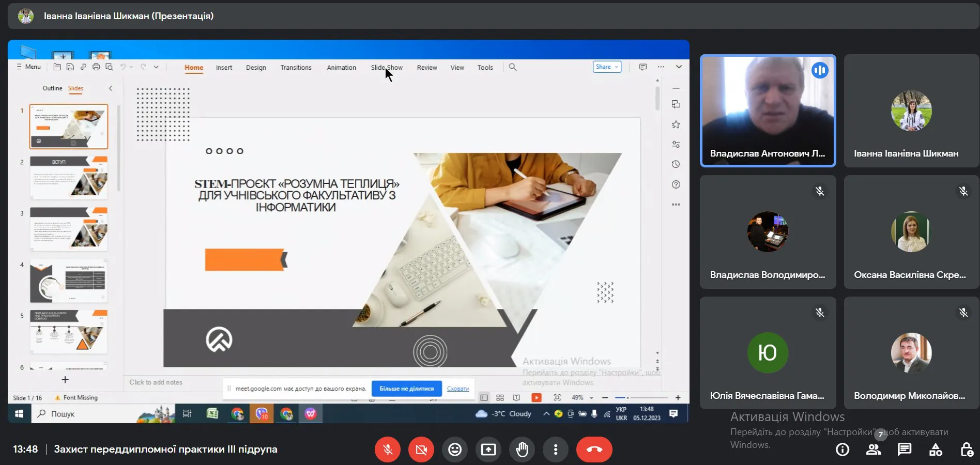Open the Tools ribbon tab
980x465 pixels.
click(x=485, y=67)
